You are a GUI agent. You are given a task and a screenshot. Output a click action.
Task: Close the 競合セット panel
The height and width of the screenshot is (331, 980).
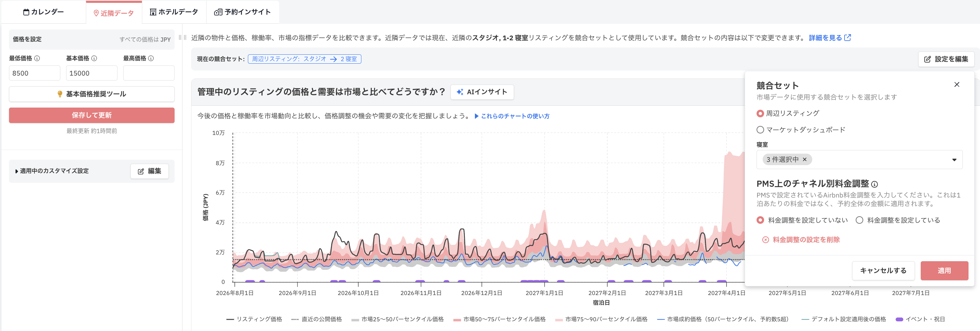957,85
